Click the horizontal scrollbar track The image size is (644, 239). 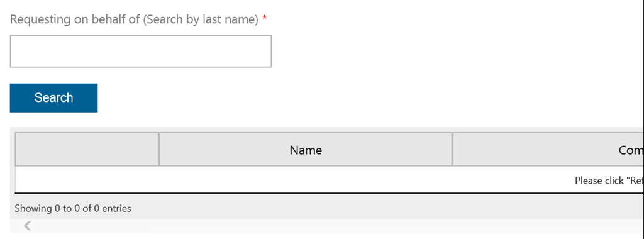point(328,225)
